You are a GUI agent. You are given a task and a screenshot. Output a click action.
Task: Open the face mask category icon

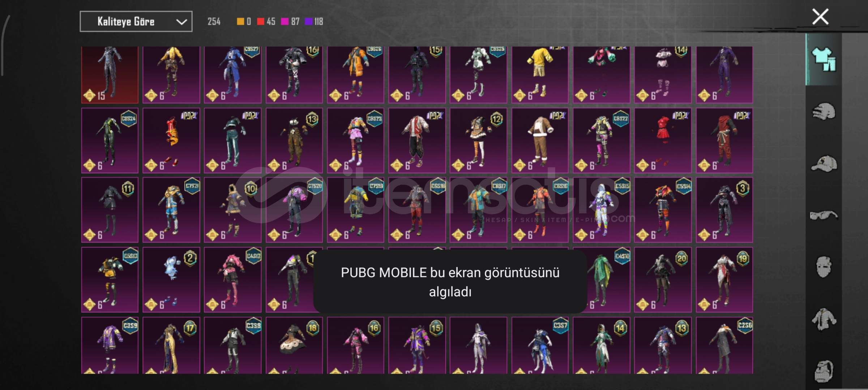tap(824, 267)
